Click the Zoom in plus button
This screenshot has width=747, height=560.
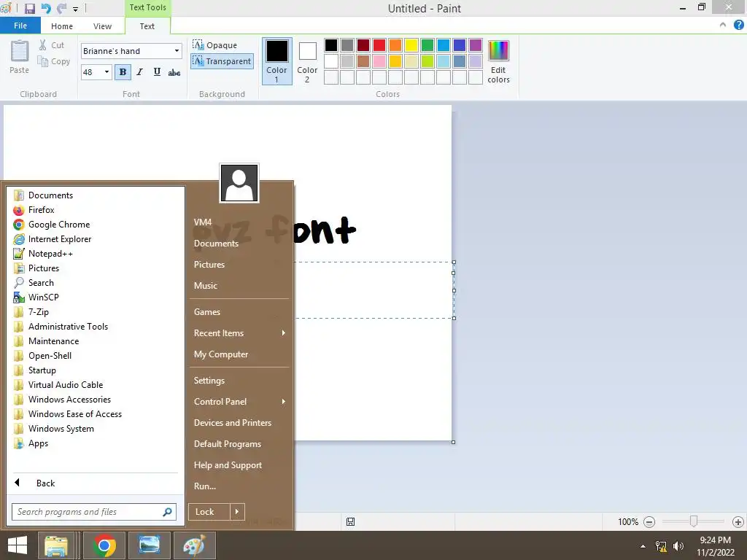738,522
